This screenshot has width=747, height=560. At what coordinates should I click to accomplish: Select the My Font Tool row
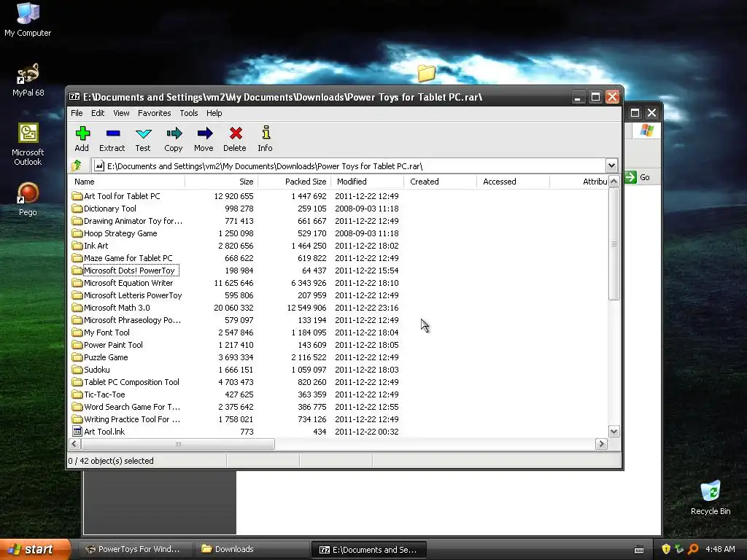tap(338, 332)
